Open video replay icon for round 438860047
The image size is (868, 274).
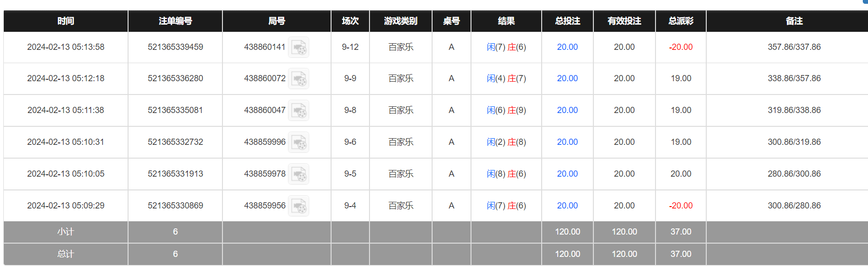click(x=299, y=111)
